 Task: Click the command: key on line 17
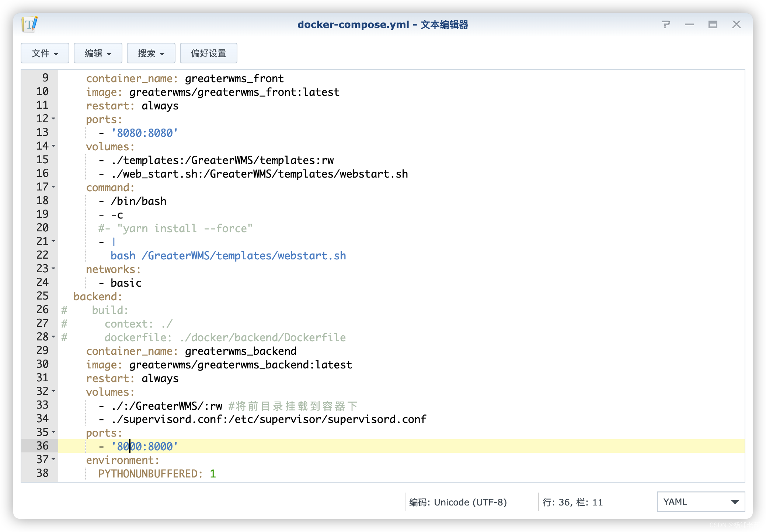click(110, 188)
